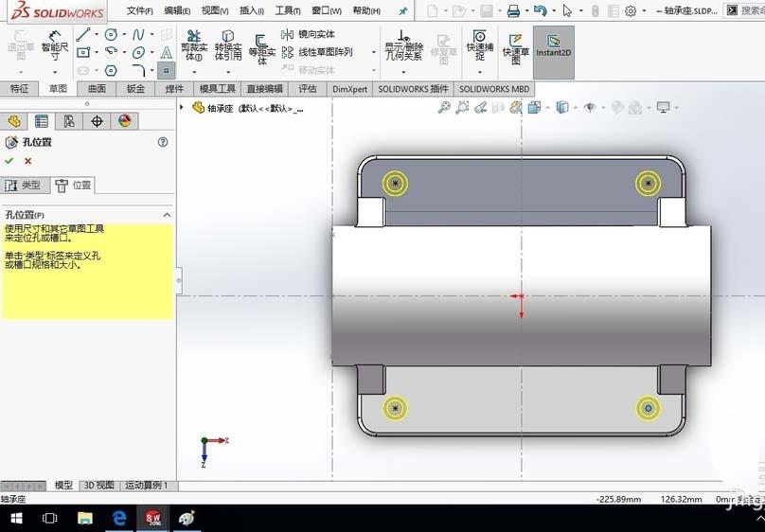Open Spline tool dropdown arrow
Image resolution: width=765 pixels, height=532 pixels.
tap(151, 34)
